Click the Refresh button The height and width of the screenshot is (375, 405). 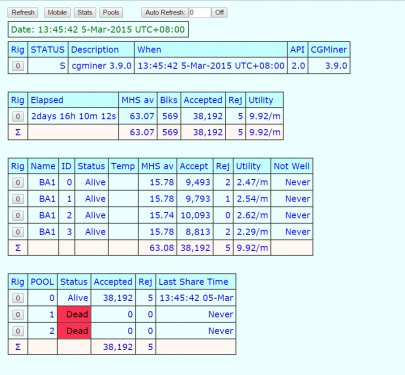pos(23,13)
